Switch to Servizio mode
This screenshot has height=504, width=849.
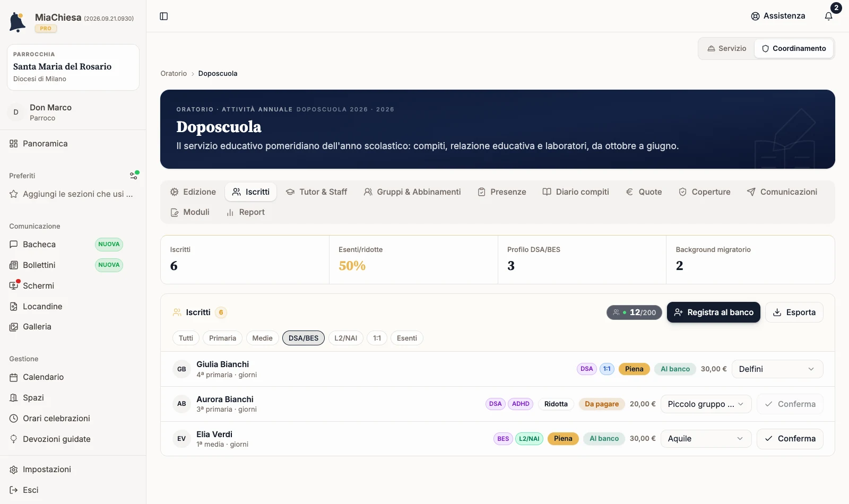727,48
